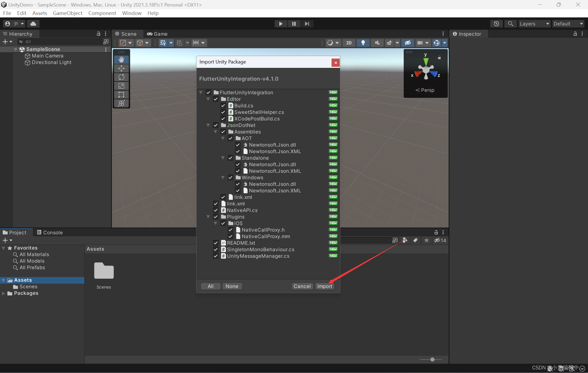Select the Move tool

click(x=121, y=68)
